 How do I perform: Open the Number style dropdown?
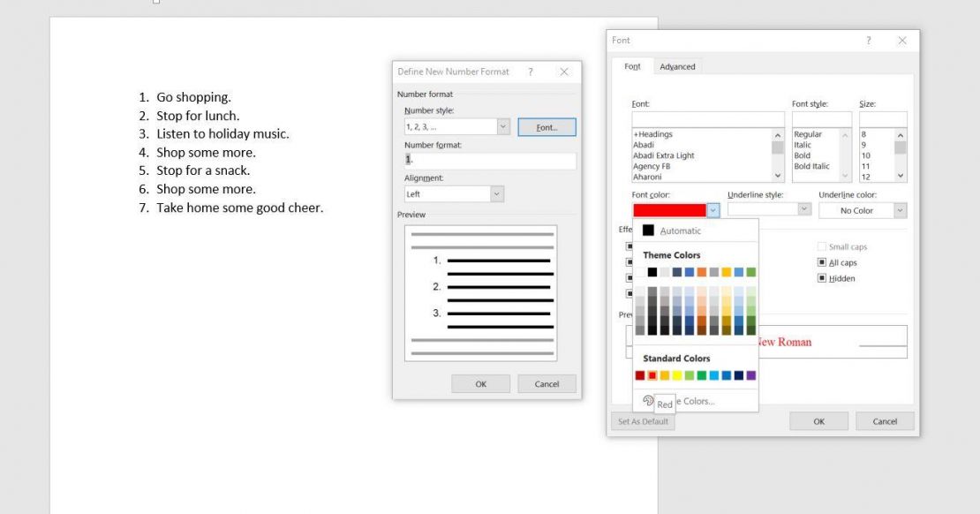pyautogui.click(x=502, y=126)
